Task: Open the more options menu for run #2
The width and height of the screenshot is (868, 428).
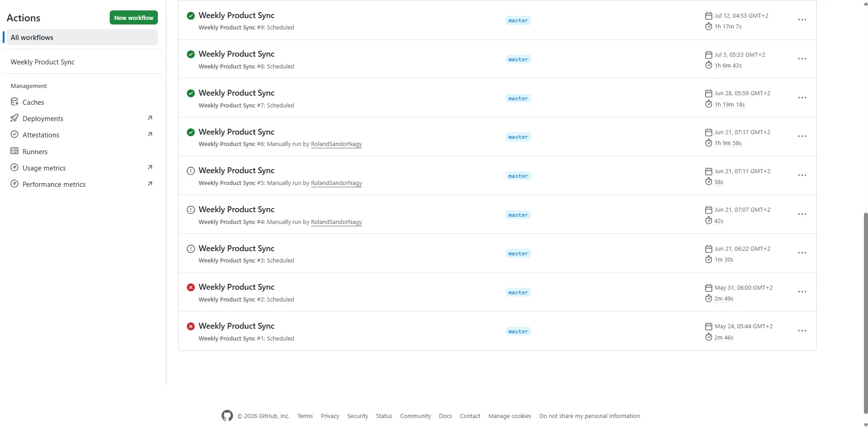Action: (802, 292)
